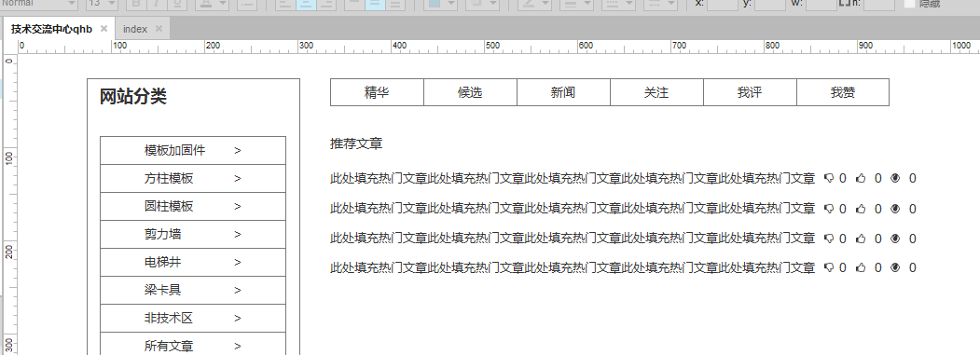Click thumbs-up icon in third article row
The height and width of the screenshot is (355, 980).
(862, 239)
